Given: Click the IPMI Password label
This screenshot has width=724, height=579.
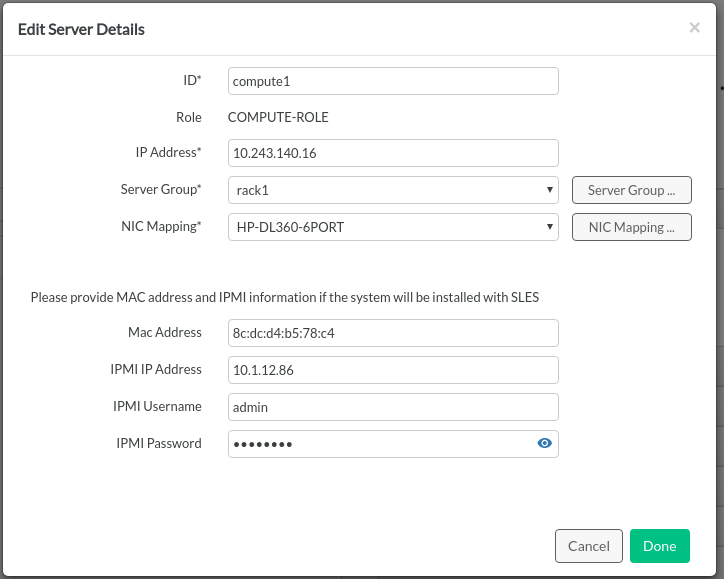Looking at the screenshot, I should pos(157,443).
